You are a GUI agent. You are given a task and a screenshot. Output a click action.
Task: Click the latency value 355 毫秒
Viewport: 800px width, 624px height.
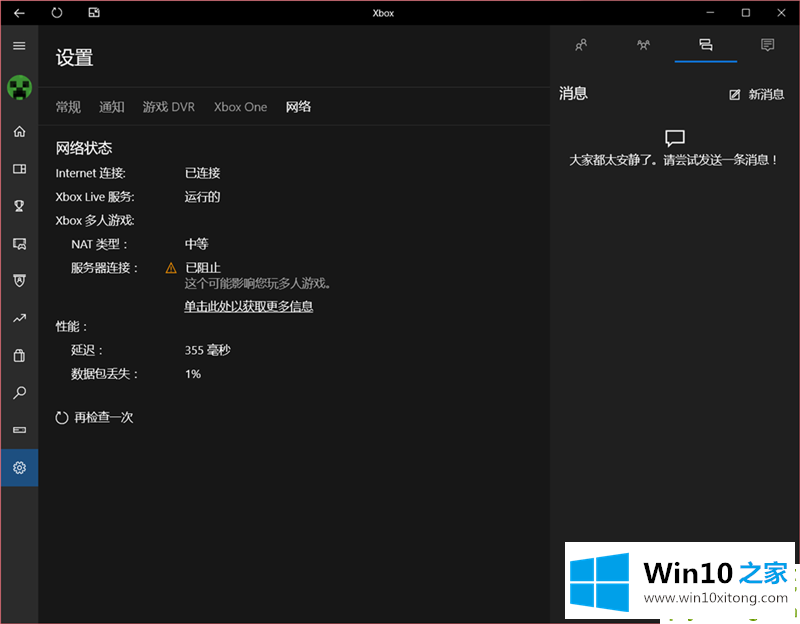point(208,350)
